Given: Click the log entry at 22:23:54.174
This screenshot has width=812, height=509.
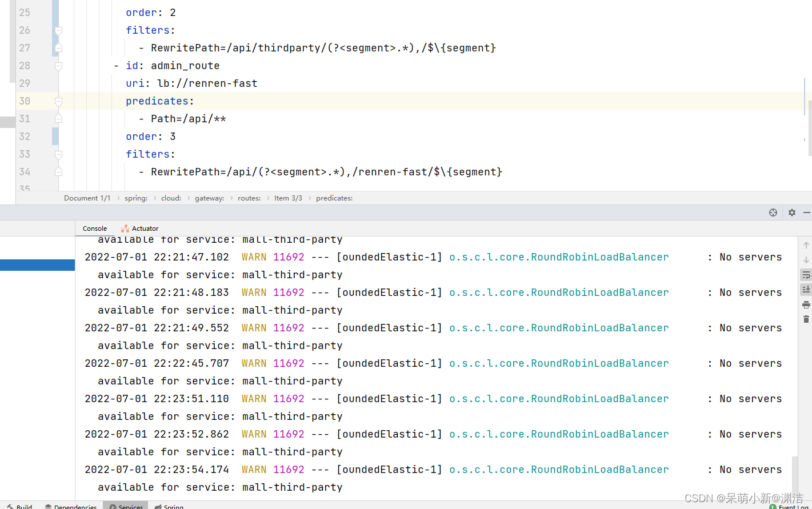Looking at the screenshot, I should pyautogui.click(x=433, y=470).
